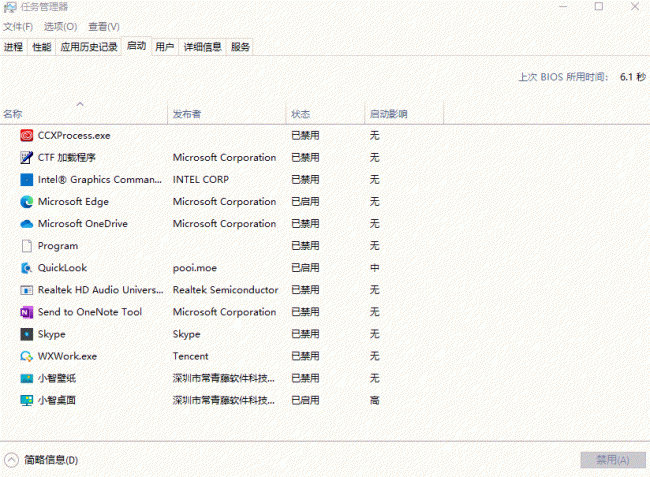Image resolution: width=650 pixels, height=477 pixels.
Task: Switch to the 服务 tab
Action: tap(240, 47)
